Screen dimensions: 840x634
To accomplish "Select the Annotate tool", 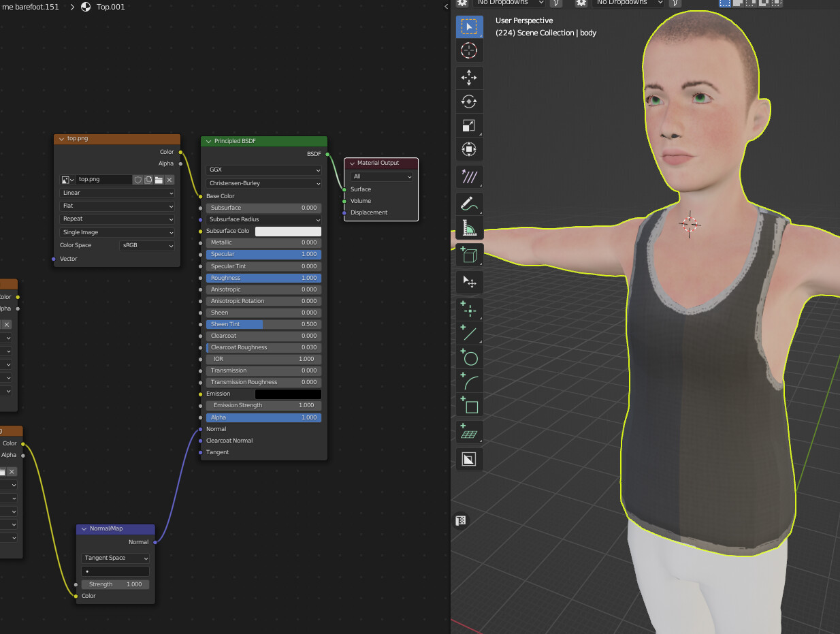I will 469,178.
